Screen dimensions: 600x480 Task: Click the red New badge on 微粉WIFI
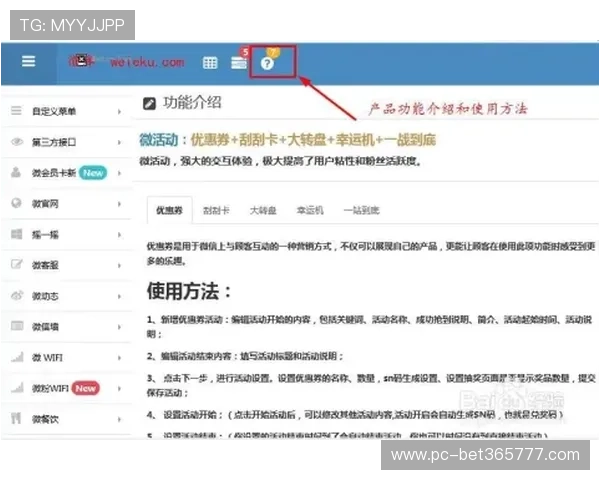(x=86, y=388)
